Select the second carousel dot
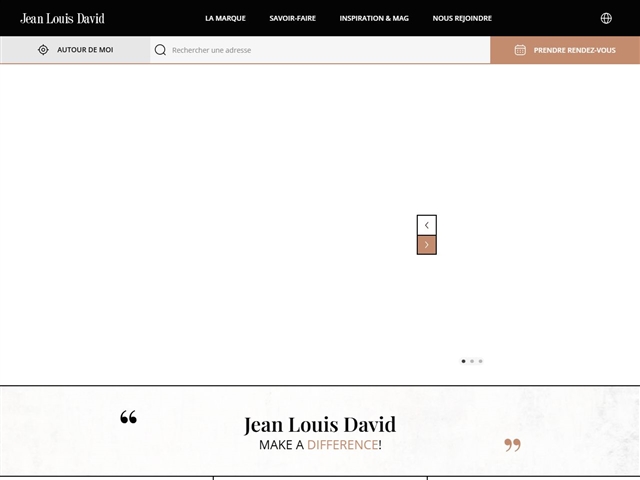640x480 pixels. point(472,361)
